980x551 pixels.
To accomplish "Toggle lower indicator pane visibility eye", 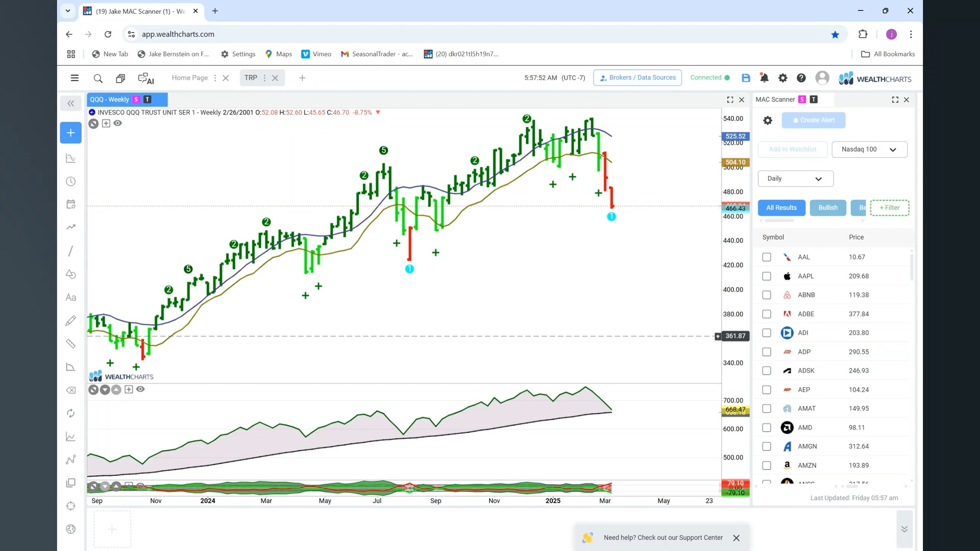I will [140, 389].
